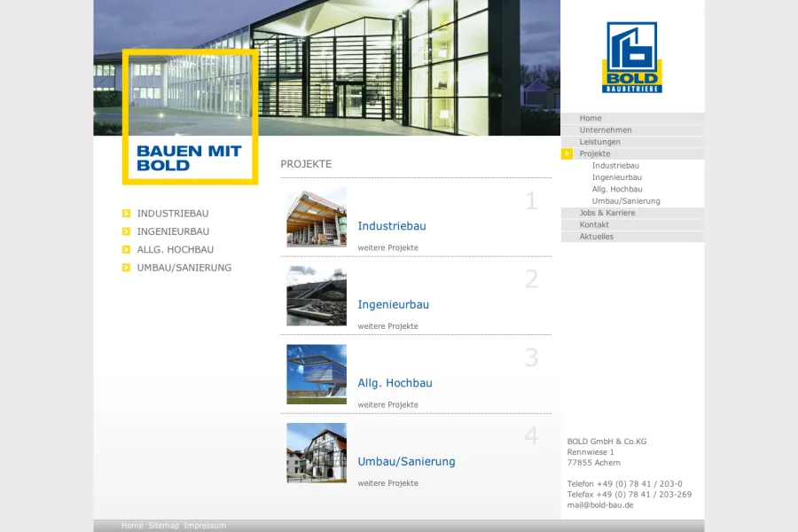
Task: Click yellow arrow icon beside Umbau/Sanierung in left list
Action: click(126, 268)
